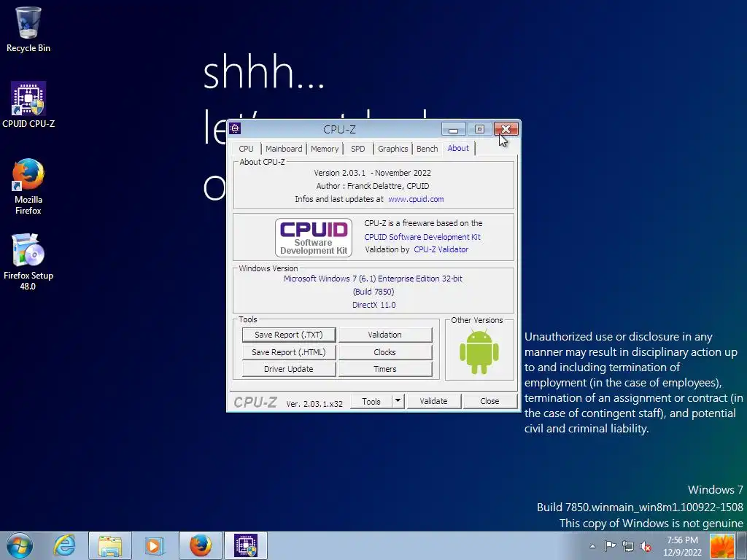
Task: Click Save Report (.HTML) button
Action: [x=289, y=352]
